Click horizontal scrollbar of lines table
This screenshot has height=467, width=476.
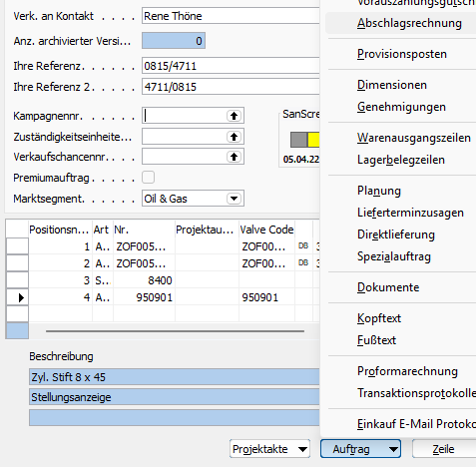pyautogui.click(x=175, y=331)
